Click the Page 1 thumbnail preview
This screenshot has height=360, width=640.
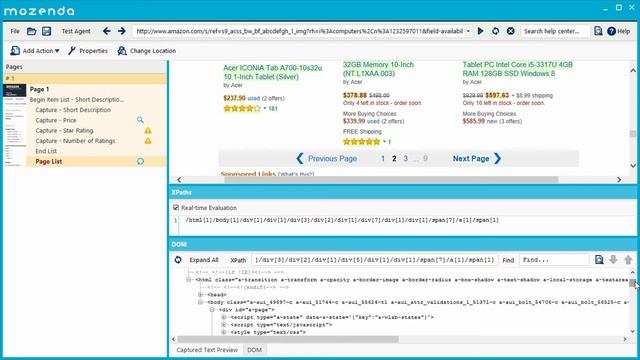[15, 125]
